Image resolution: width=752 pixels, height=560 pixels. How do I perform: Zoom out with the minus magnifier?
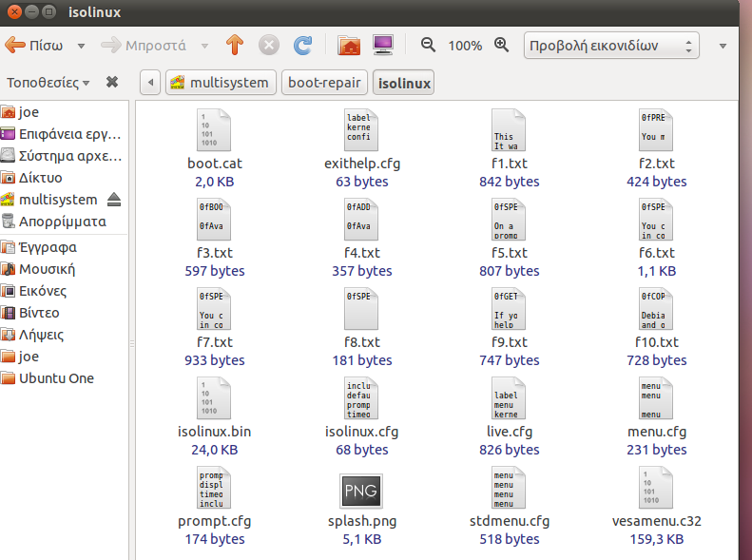tap(428, 45)
